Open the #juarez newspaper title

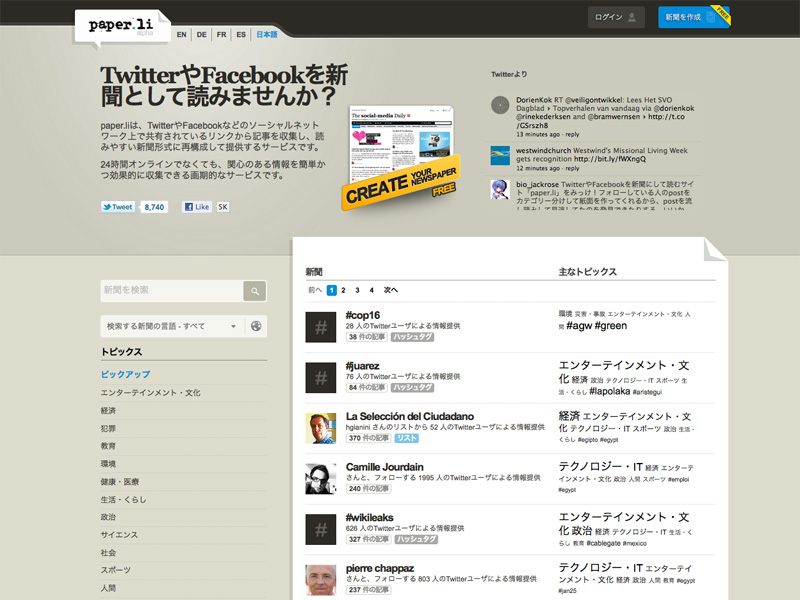(363, 366)
